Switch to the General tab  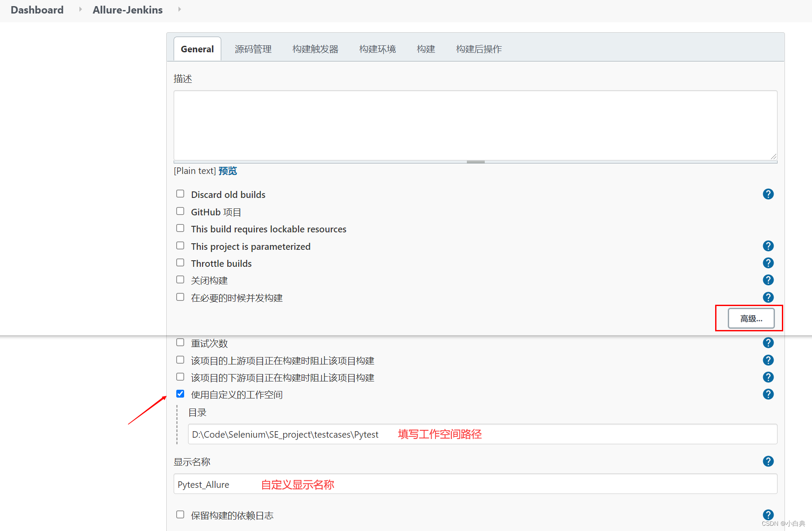tap(197, 49)
